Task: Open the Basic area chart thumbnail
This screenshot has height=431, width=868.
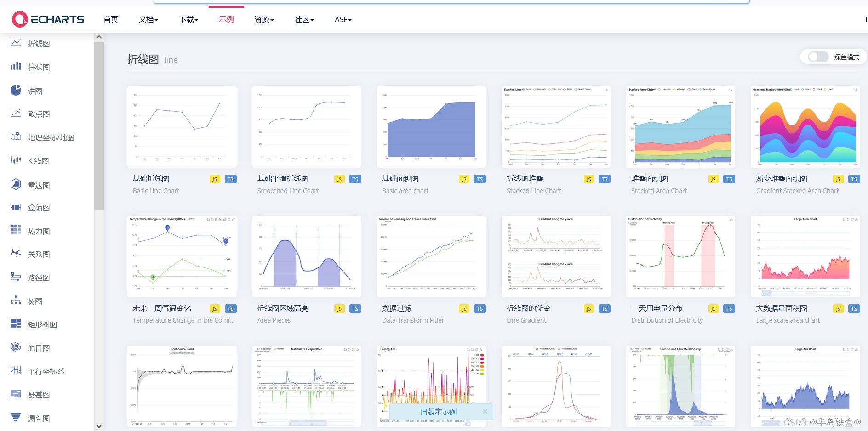Action: [431, 126]
